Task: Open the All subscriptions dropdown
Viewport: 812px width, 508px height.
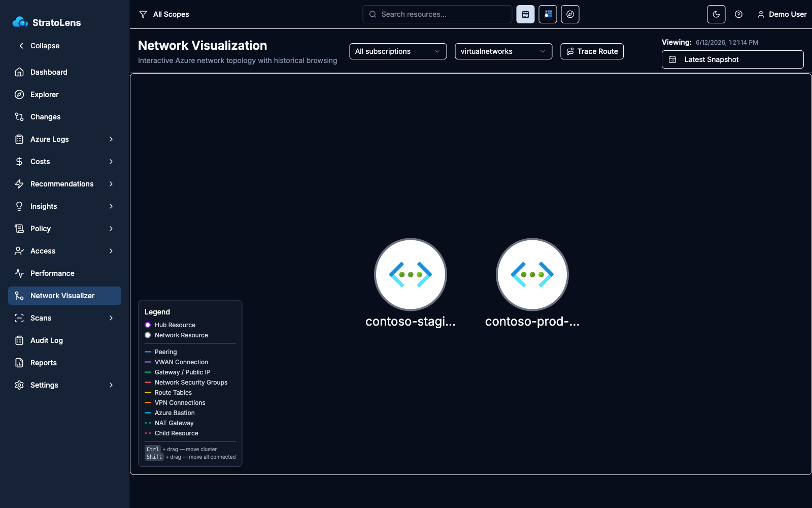Action: tap(398, 51)
